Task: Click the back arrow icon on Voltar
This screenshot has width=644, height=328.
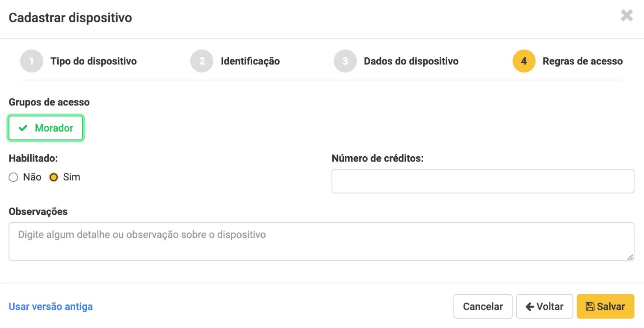Action: tap(530, 306)
